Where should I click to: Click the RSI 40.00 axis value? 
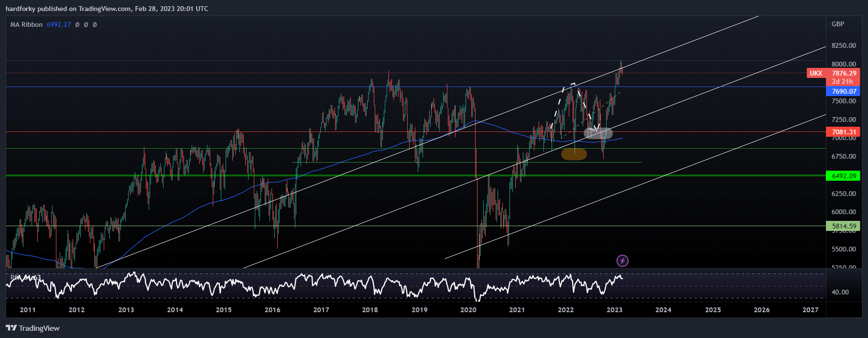840,292
